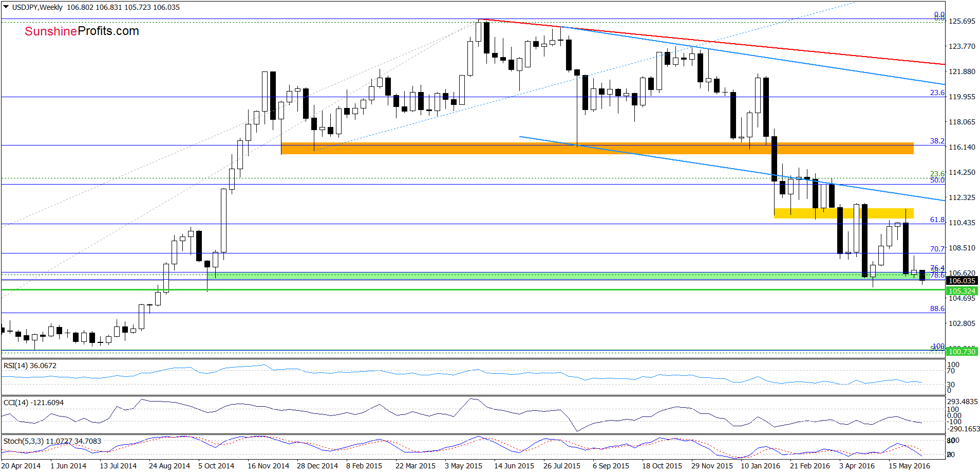Click the 10 Jan 2016 date label

(760, 466)
